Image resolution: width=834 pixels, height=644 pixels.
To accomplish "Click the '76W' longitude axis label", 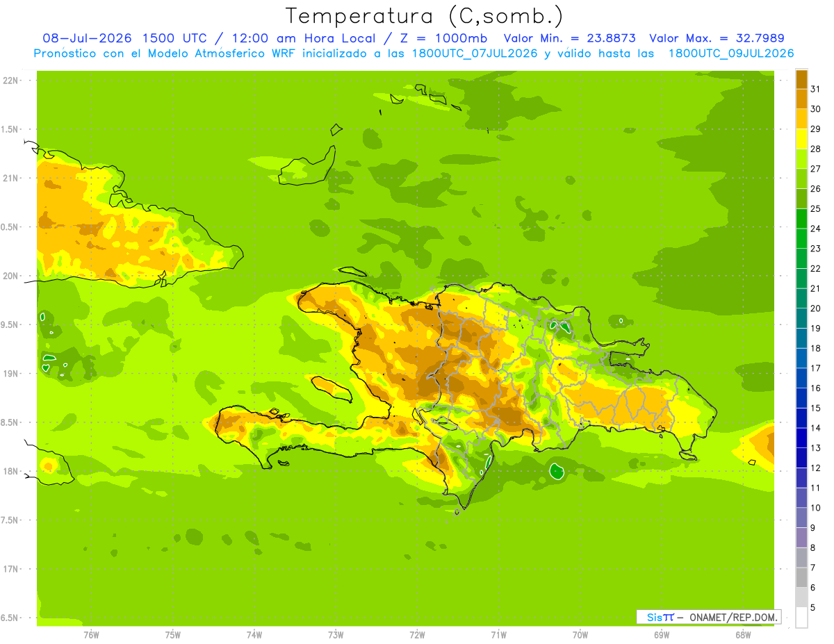I will [91, 634].
